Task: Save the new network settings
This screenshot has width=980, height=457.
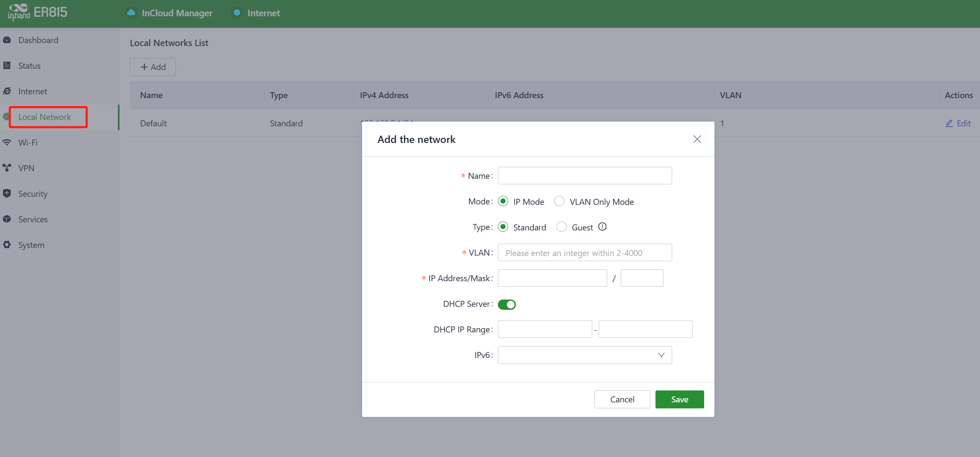Action: coord(679,399)
